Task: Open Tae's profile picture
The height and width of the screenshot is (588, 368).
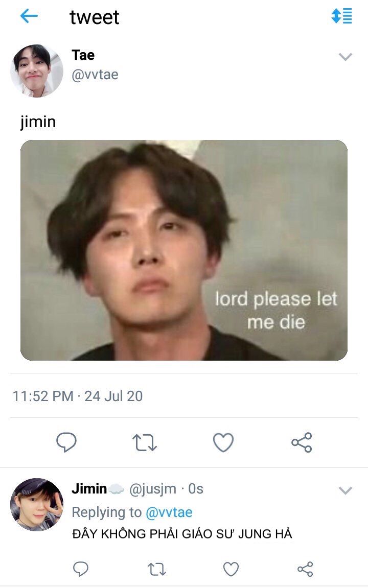Action: pyautogui.click(x=37, y=70)
